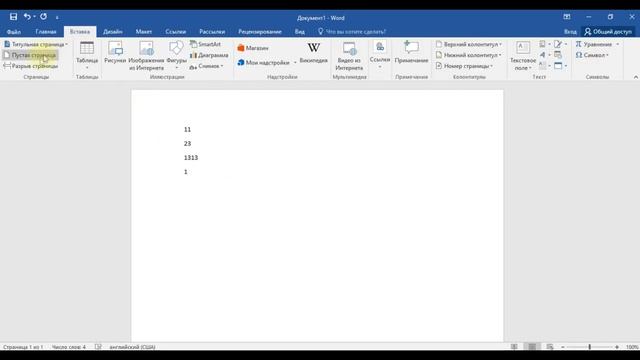This screenshot has width=640, height=360.
Task: Open the Снимок screenshot dropdown
Action: (x=207, y=66)
